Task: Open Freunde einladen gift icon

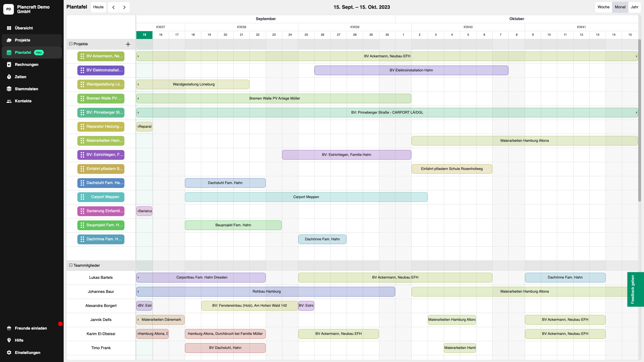Action: point(9,328)
